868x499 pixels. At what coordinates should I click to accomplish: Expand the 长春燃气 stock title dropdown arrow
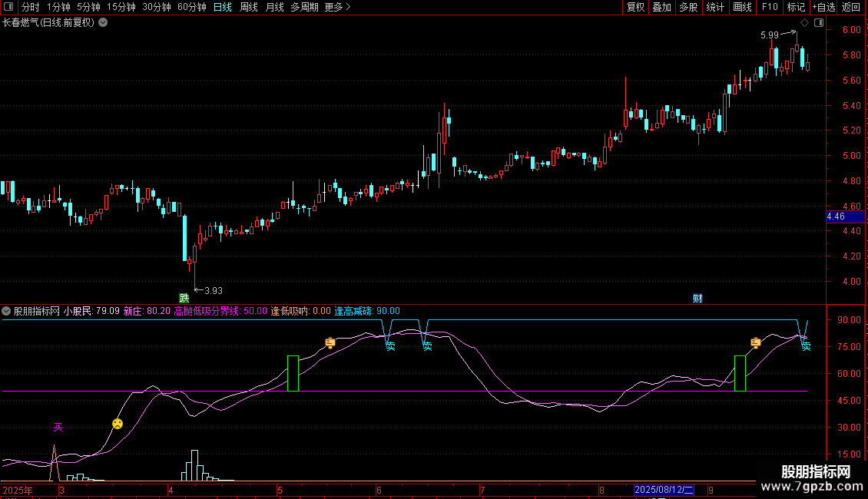[x=103, y=23]
